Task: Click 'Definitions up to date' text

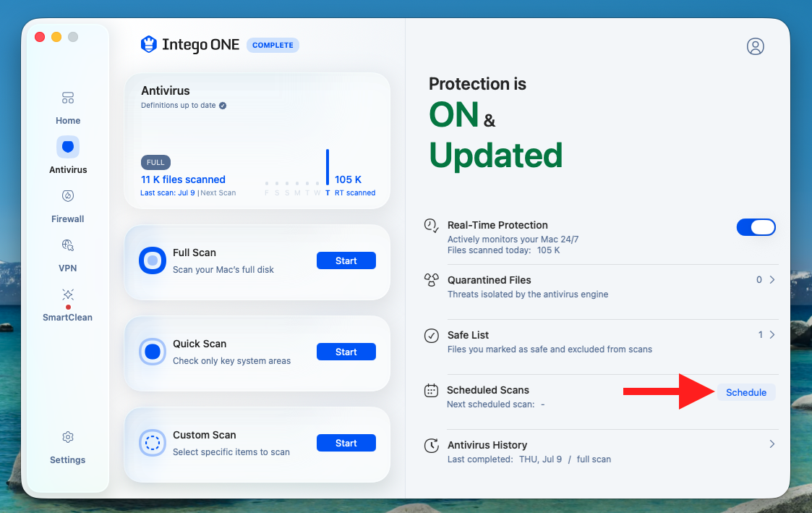Action: pyautogui.click(x=178, y=105)
